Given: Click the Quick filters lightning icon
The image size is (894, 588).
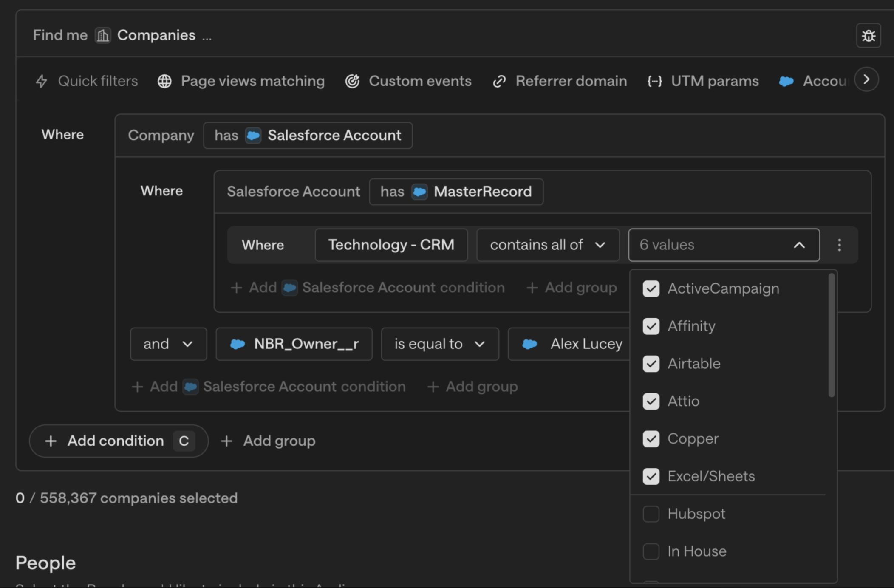Looking at the screenshot, I should tap(42, 81).
